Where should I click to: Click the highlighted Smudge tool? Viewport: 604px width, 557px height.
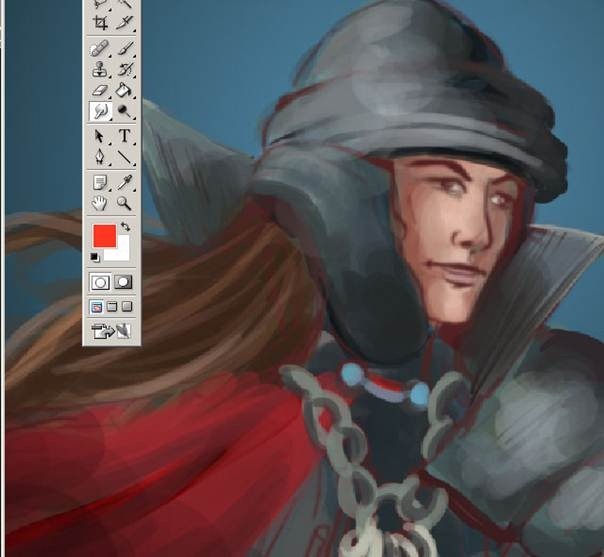pyautogui.click(x=101, y=112)
